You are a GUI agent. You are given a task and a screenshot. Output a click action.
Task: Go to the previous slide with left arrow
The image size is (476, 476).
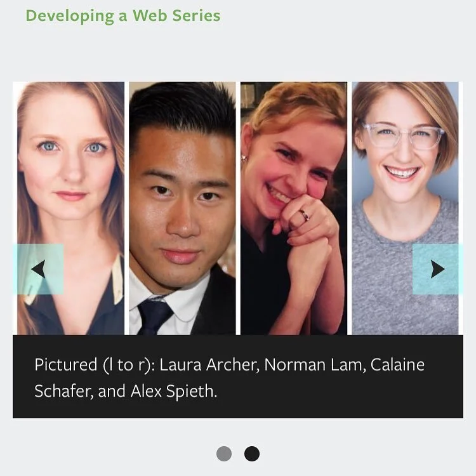[38, 269]
